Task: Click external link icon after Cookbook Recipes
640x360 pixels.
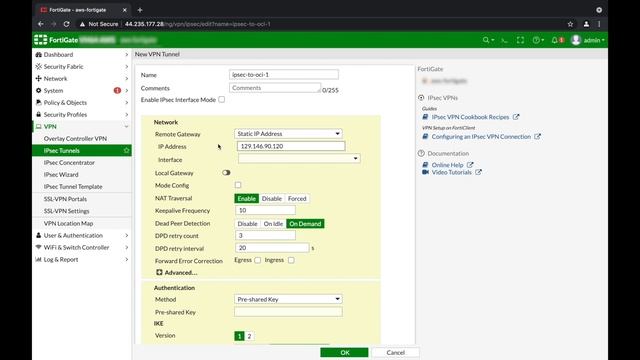Action: [516, 117]
